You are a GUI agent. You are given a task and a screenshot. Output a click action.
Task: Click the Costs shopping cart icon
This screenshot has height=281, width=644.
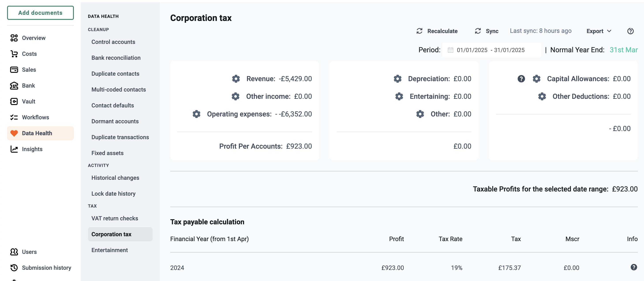(14, 54)
